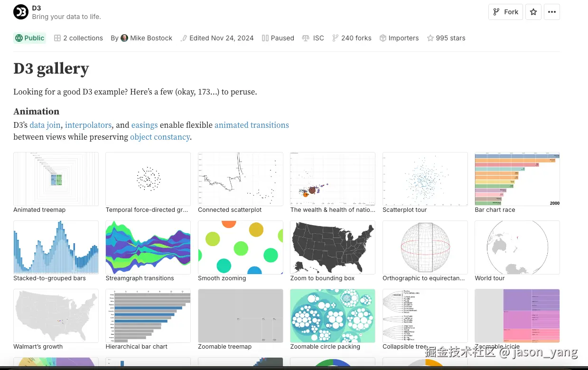
Task: Open the Streamgraph transitions example
Action: point(148,247)
